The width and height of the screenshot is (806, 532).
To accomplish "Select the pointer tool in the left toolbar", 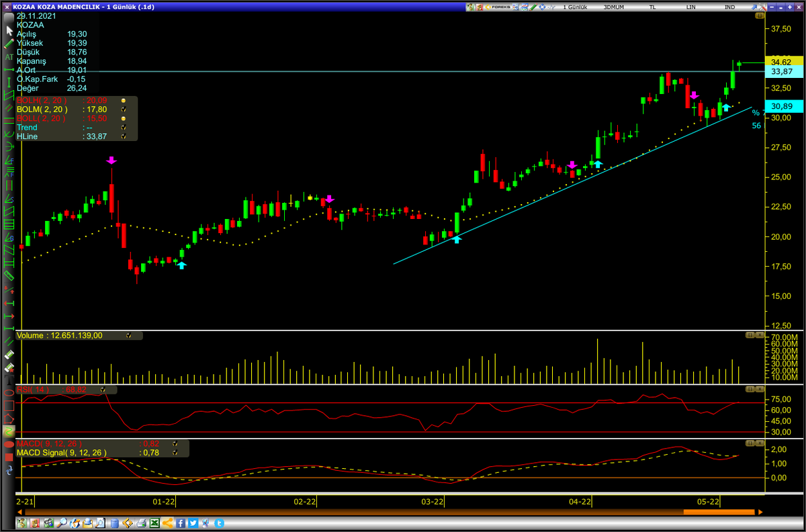I will click(9, 30).
